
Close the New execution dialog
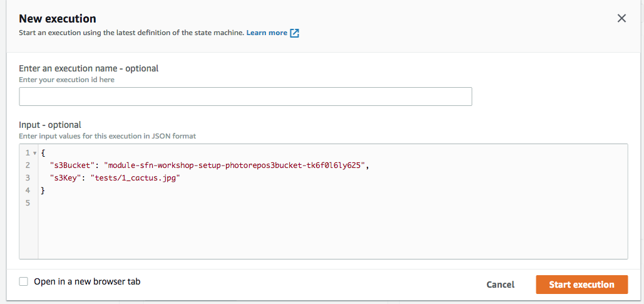(x=622, y=18)
